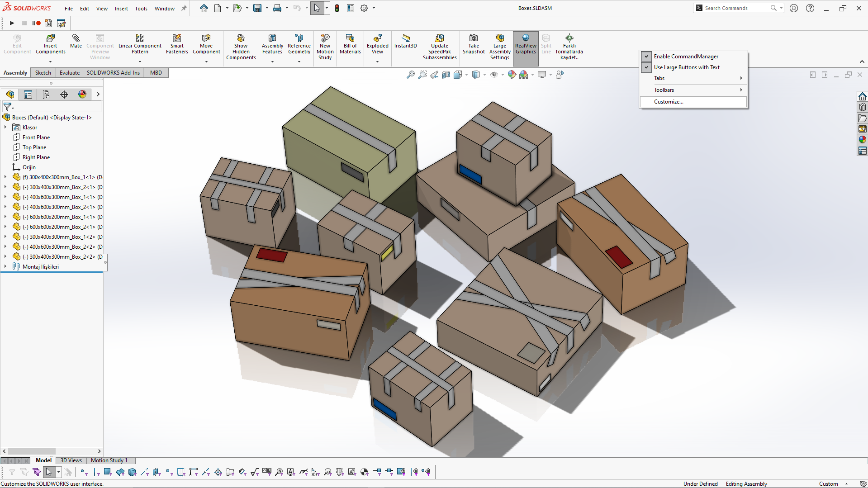
Task: Select Front Plane in tree
Action: pos(36,137)
